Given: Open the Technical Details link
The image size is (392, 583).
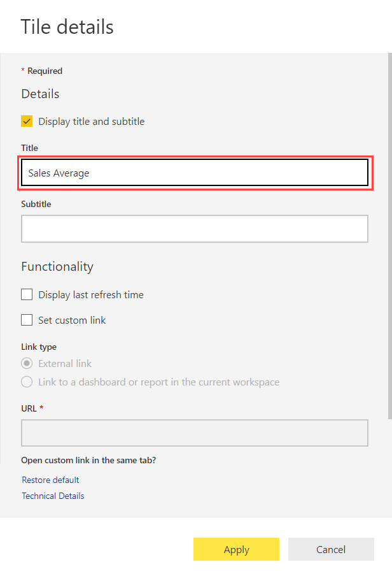Looking at the screenshot, I should (x=53, y=496).
